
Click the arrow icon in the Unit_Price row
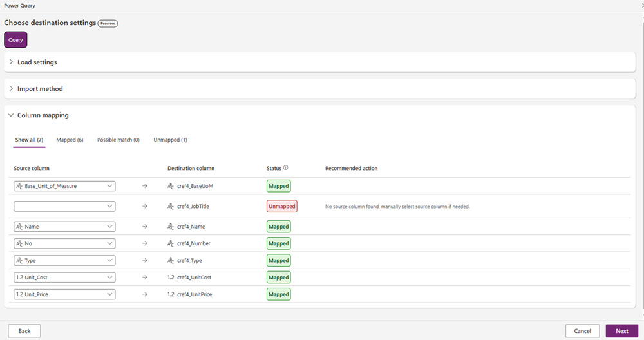[144, 294]
